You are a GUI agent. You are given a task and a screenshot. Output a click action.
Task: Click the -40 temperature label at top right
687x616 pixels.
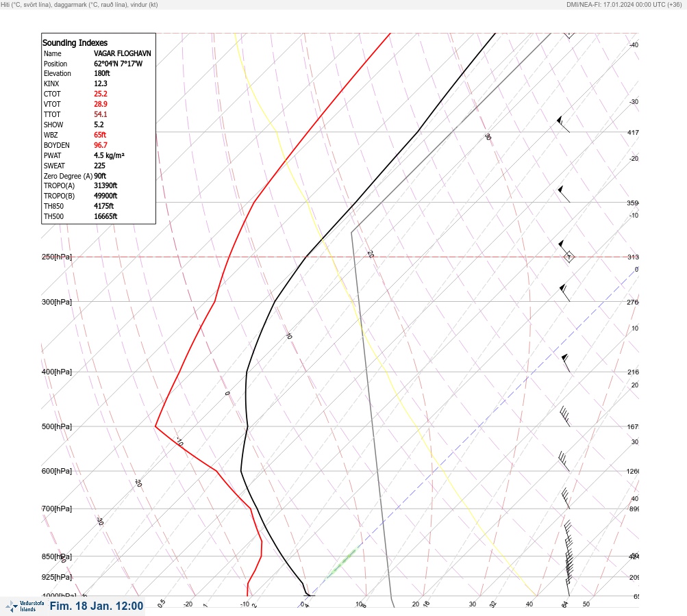[x=634, y=45]
